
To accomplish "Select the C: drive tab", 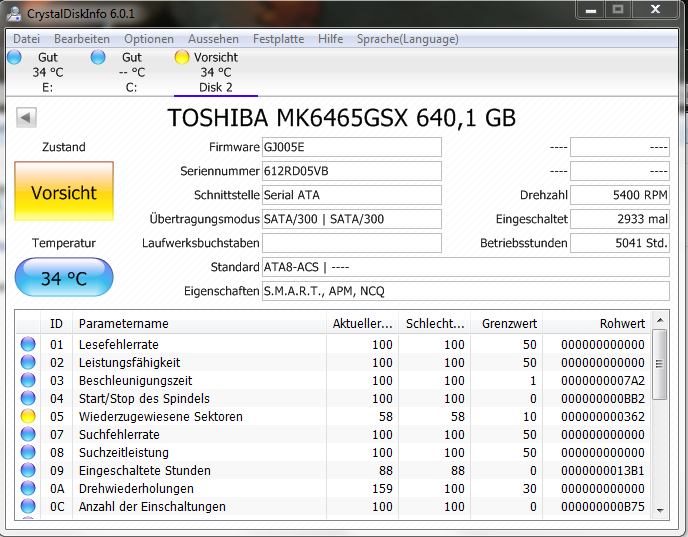I will 132,72.
